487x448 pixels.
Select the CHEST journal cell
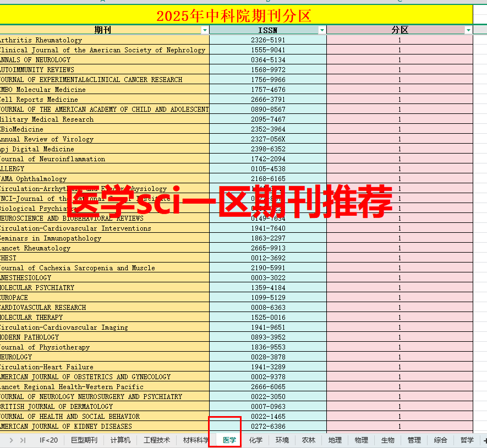coord(105,258)
